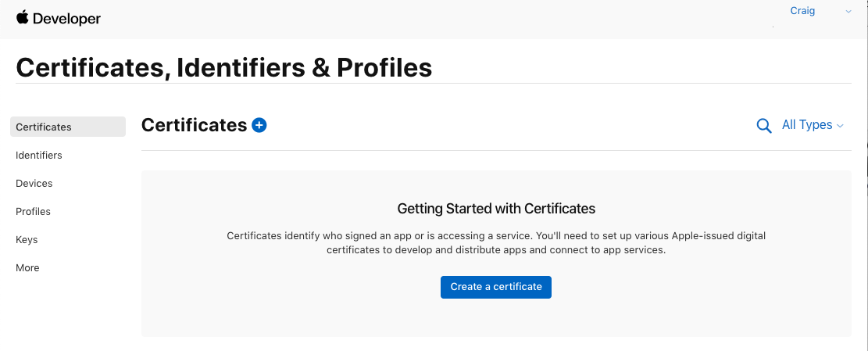Click the Certificates section heading
The image size is (868, 351).
pos(194,125)
